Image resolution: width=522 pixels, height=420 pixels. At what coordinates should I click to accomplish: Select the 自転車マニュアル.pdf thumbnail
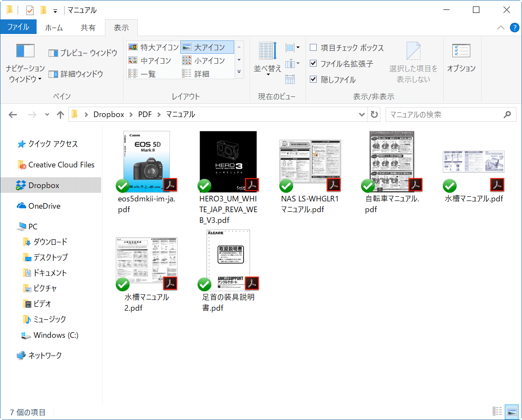392,161
